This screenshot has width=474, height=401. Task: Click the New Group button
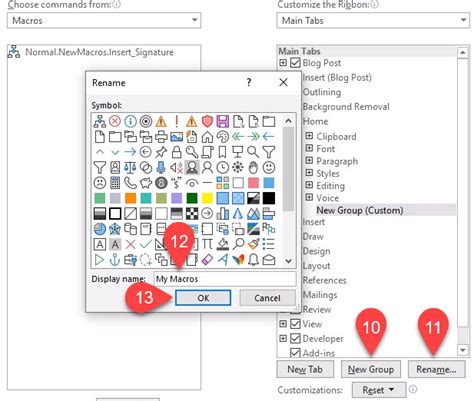[x=371, y=369]
